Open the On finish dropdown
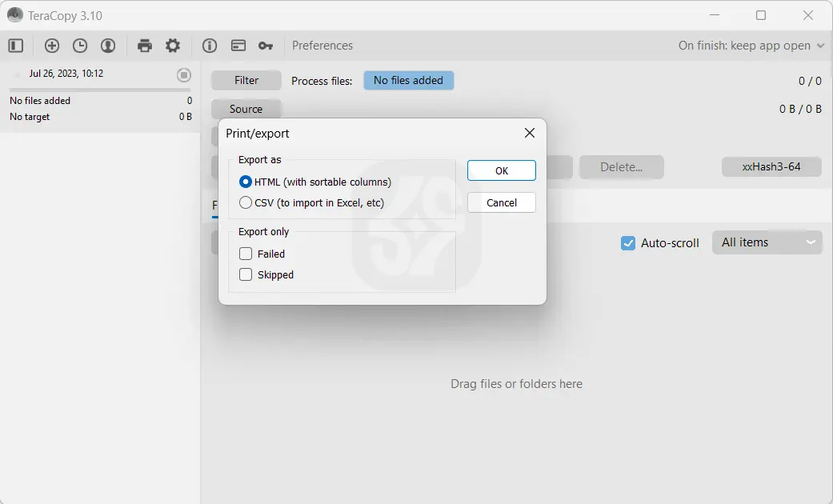Image resolution: width=833 pixels, height=504 pixels. coord(751,46)
